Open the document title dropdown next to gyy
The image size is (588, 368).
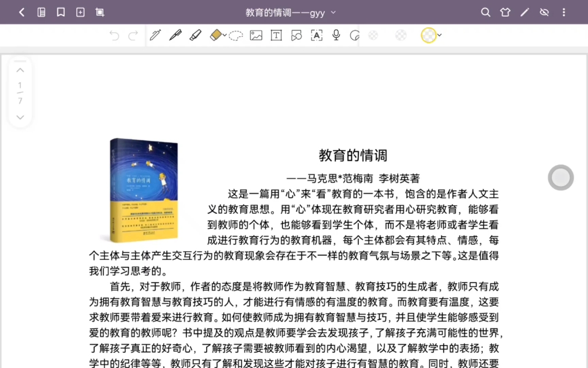334,11
